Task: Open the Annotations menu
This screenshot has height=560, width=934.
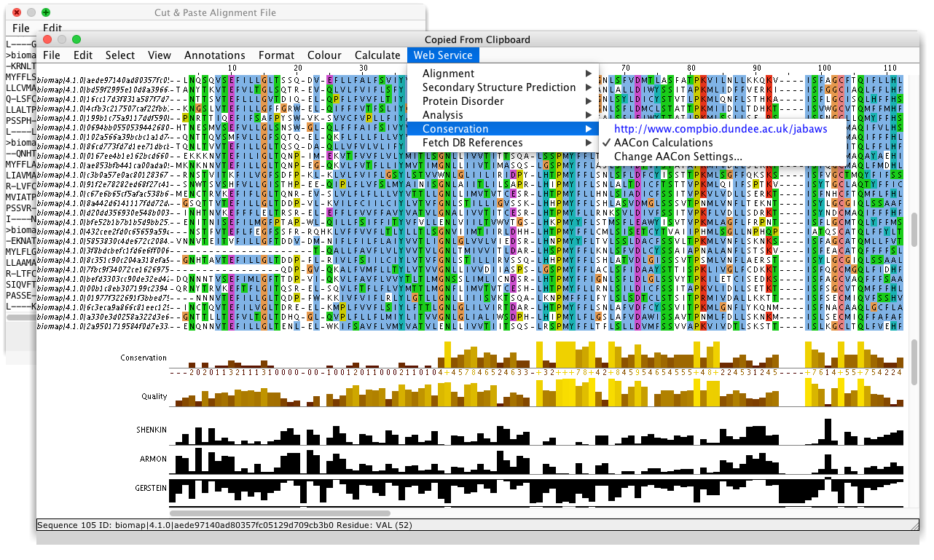Action: 214,55
